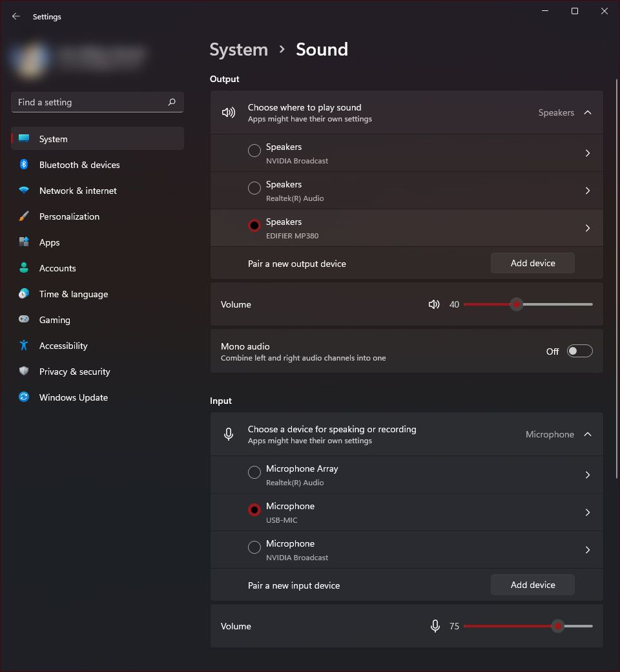620x672 pixels.
Task: Open NVIDIA Broadcast speakers properties
Action: coord(587,153)
